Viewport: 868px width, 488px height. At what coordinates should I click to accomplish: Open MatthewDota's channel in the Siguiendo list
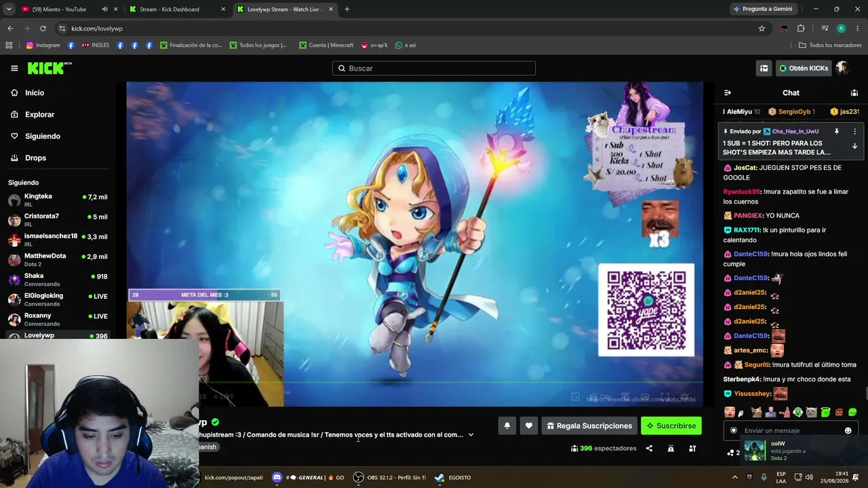58,260
